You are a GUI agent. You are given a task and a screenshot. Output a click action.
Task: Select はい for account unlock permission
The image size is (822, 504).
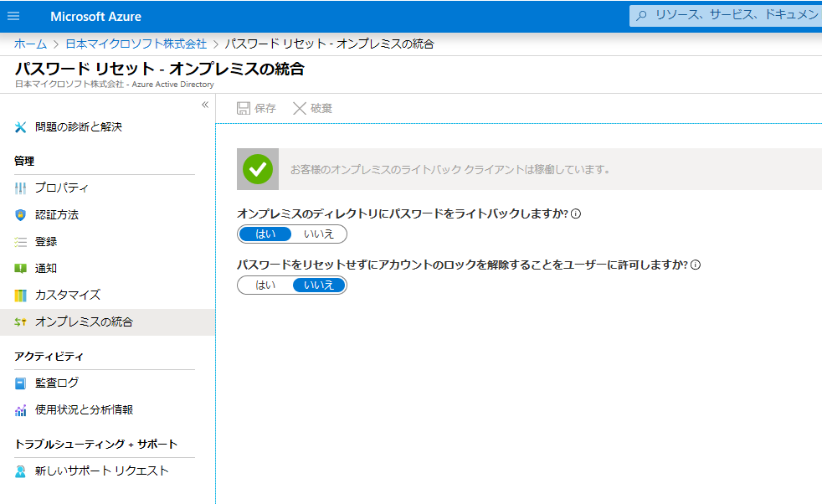(265, 285)
